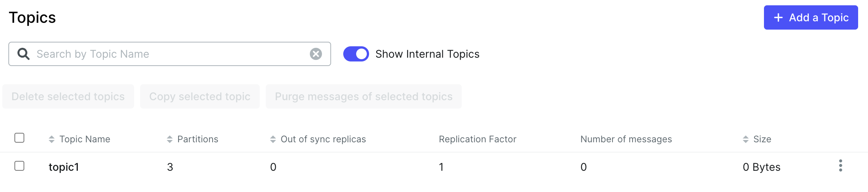Open the three-dot menu for topic1

click(x=840, y=166)
